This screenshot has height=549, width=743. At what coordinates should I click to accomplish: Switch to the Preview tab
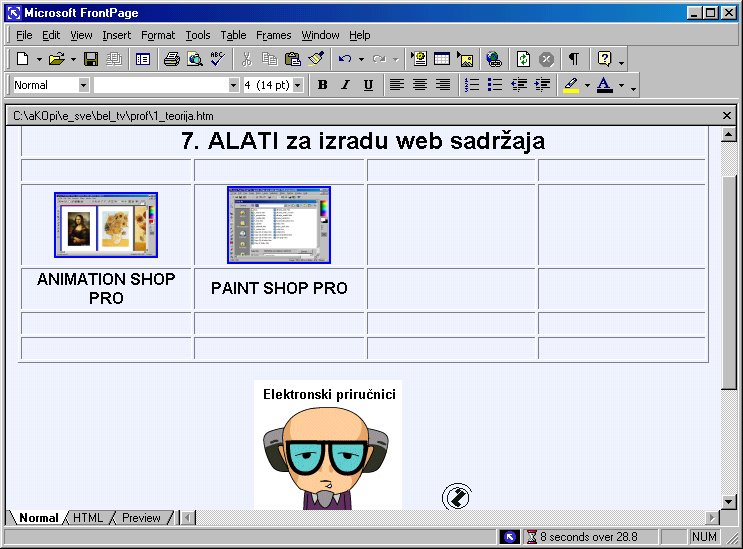[x=141, y=518]
